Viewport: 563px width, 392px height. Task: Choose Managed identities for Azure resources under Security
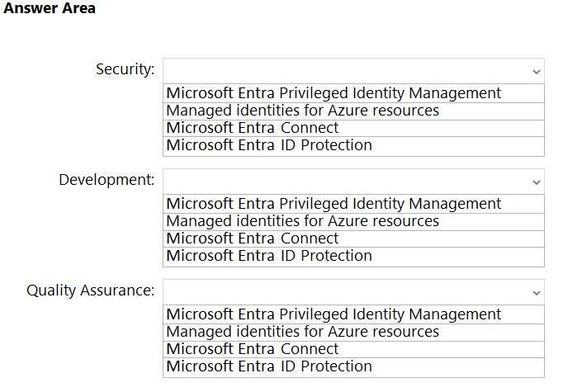(302, 111)
